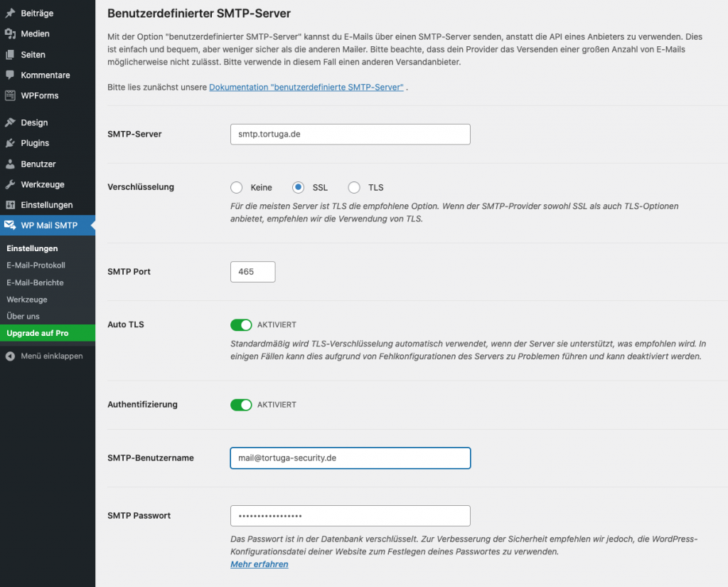The image size is (728, 587).
Task: Click the Mehr erfahren link
Action: tap(259, 564)
